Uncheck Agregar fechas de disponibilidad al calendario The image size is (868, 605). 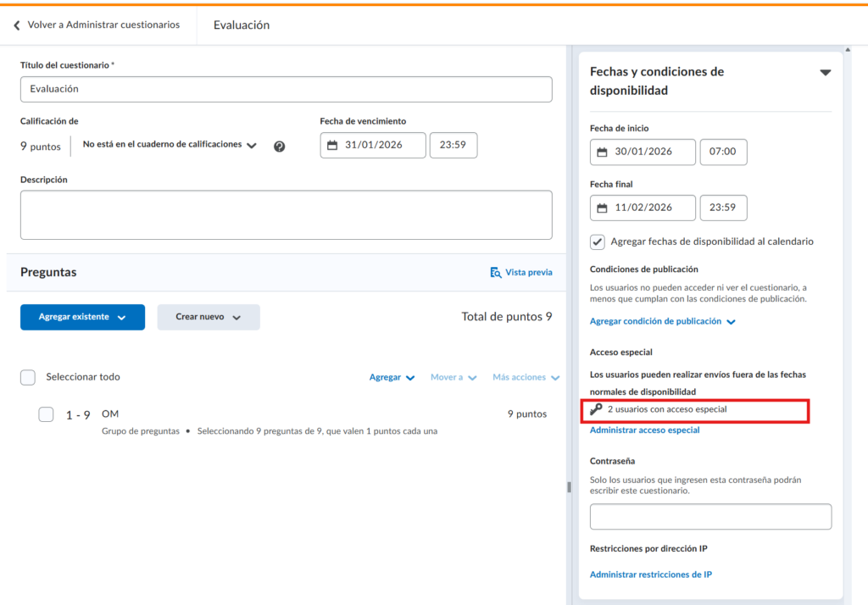point(598,241)
